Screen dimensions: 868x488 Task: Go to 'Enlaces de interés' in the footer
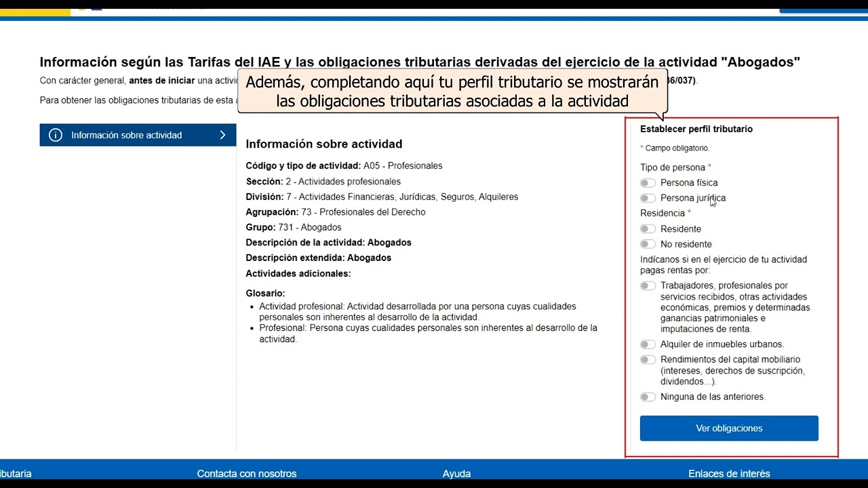(729, 474)
